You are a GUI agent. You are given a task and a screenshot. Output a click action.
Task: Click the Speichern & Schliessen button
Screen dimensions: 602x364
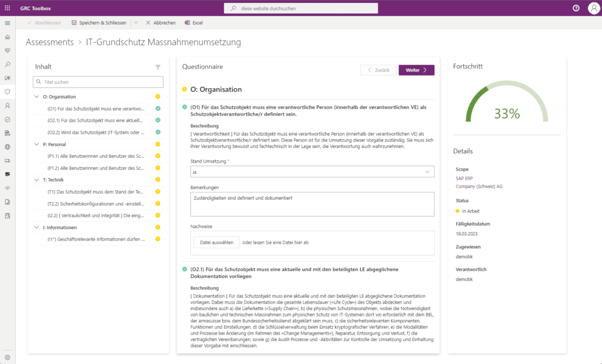[x=99, y=23]
